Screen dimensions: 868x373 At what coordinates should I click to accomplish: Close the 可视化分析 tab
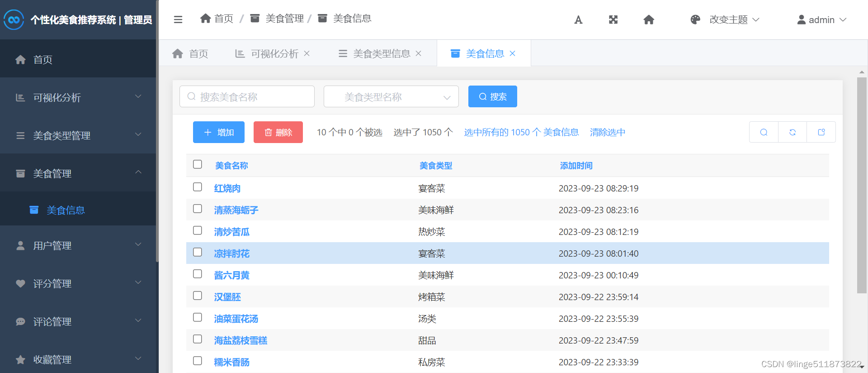click(307, 53)
